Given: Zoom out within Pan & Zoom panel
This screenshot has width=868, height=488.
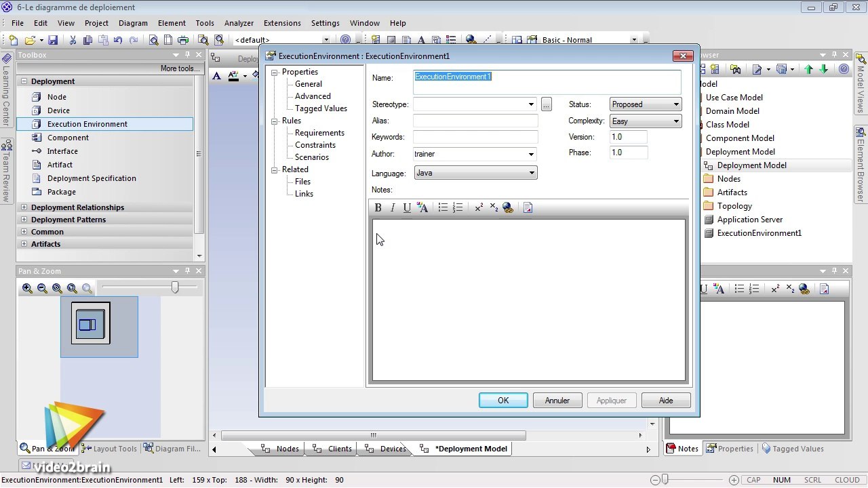Looking at the screenshot, I should pos(42,288).
